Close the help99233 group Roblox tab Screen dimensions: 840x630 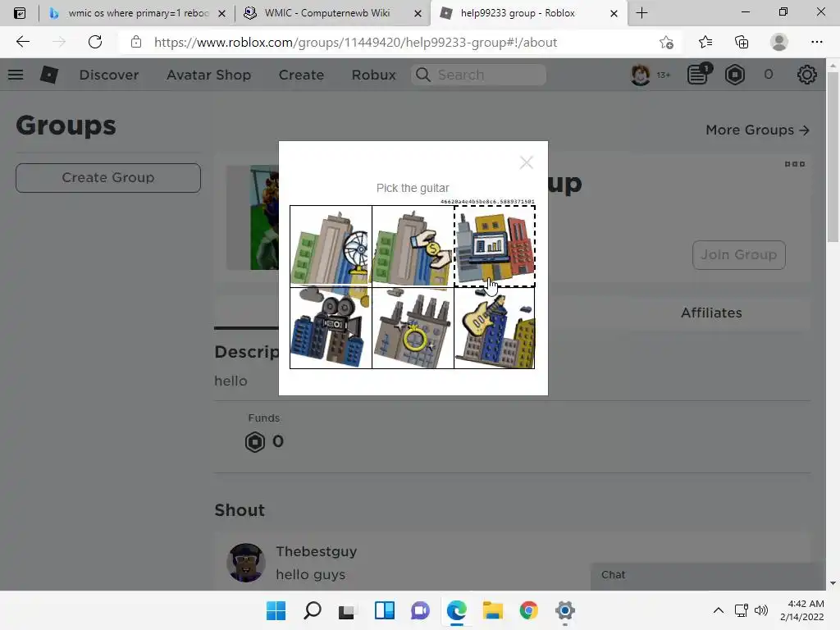pos(614,13)
